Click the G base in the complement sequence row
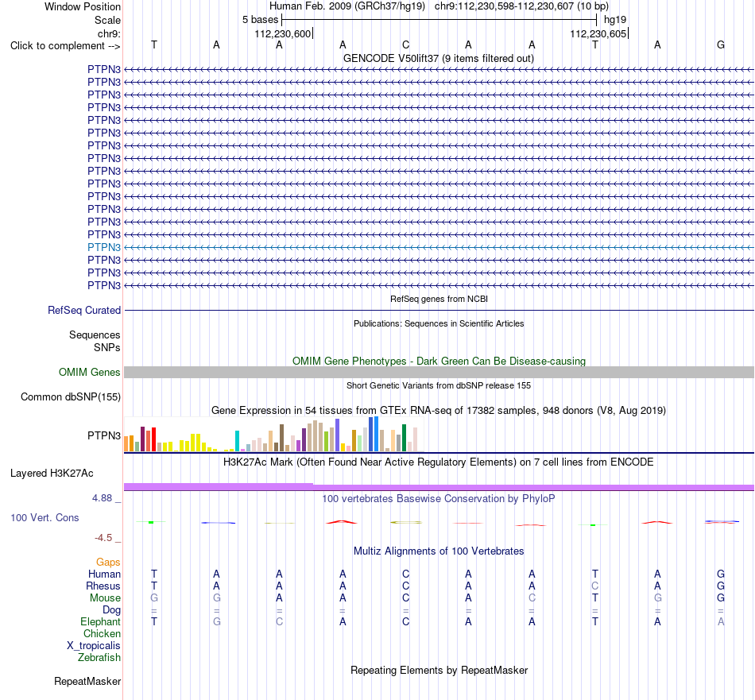This screenshot has height=700, width=755. (x=721, y=44)
